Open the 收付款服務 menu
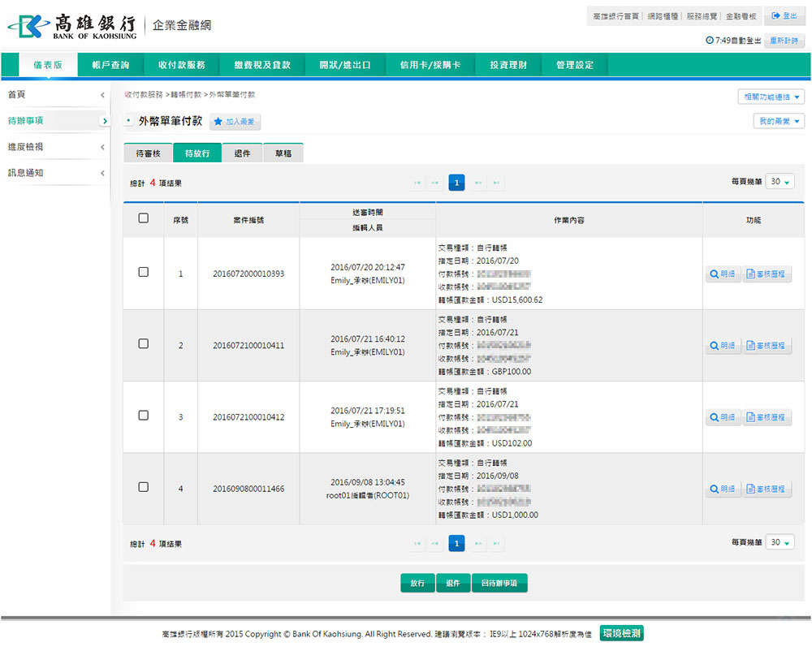 tap(182, 65)
